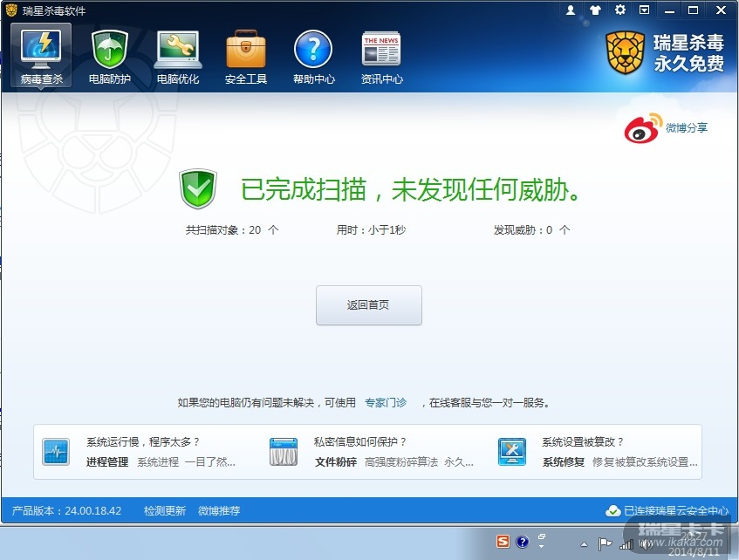The width and height of the screenshot is (739, 560).
Task: Click the 系统设置被篡改？ heading
Action: click(x=583, y=441)
